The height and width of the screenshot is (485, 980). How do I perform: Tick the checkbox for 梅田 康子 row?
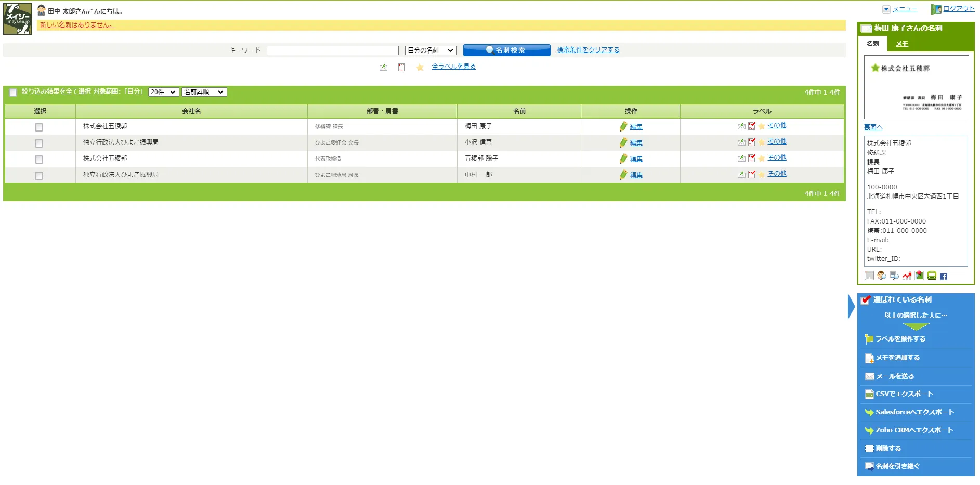pos(39,127)
